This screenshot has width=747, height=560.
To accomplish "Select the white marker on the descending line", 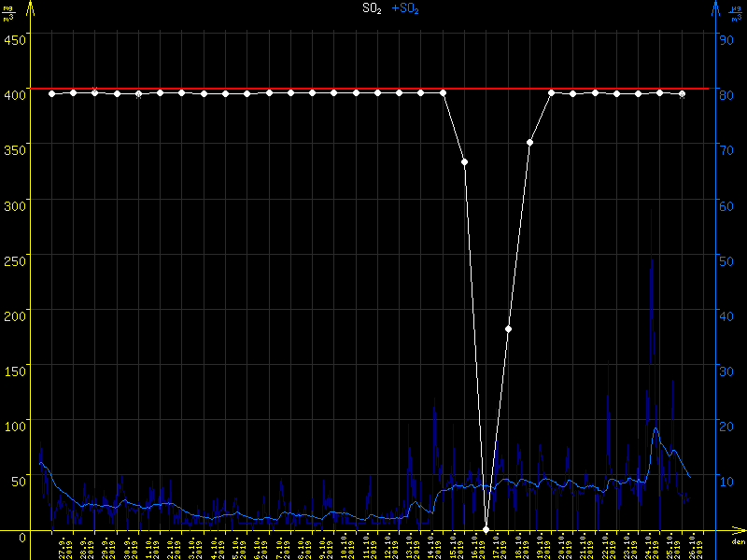I will [x=464, y=162].
